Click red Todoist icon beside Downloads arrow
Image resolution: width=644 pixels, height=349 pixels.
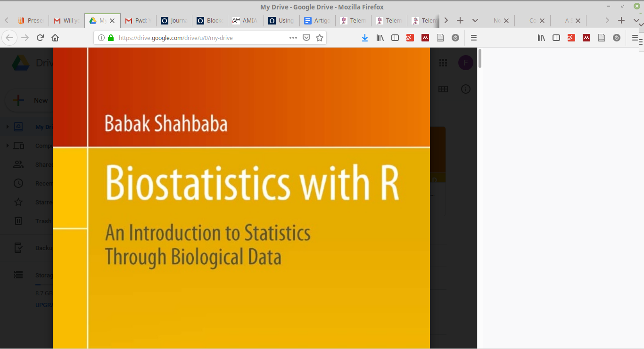click(x=410, y=38)
